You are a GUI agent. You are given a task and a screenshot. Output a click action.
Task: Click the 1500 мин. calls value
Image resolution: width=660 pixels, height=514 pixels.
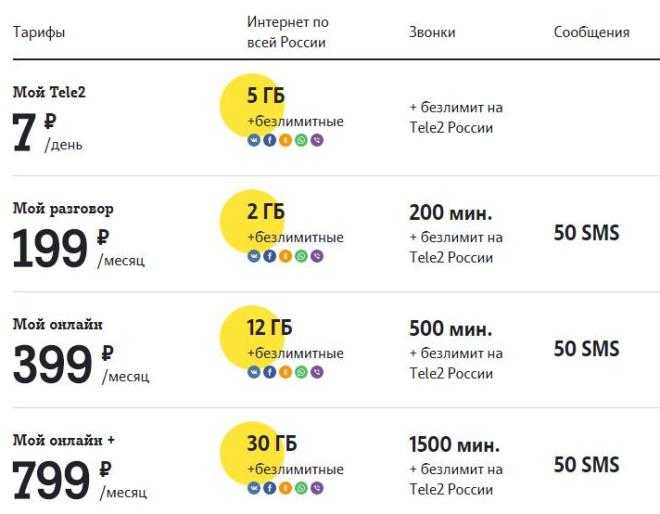[454, 445]
